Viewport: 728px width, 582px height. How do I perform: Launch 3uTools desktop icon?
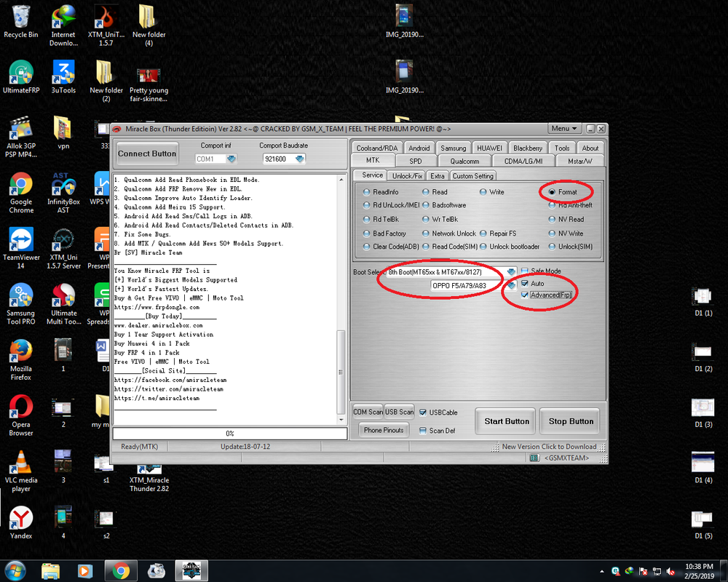[x=63, y=77]
